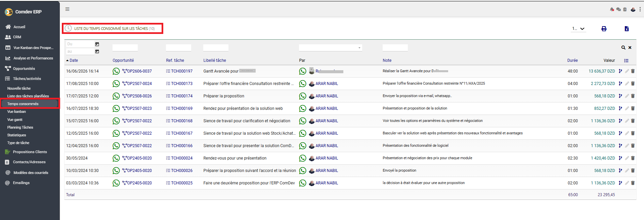The image size is (644, 220).
Task: Click the Du start date field
Action: tap(80, 44)
